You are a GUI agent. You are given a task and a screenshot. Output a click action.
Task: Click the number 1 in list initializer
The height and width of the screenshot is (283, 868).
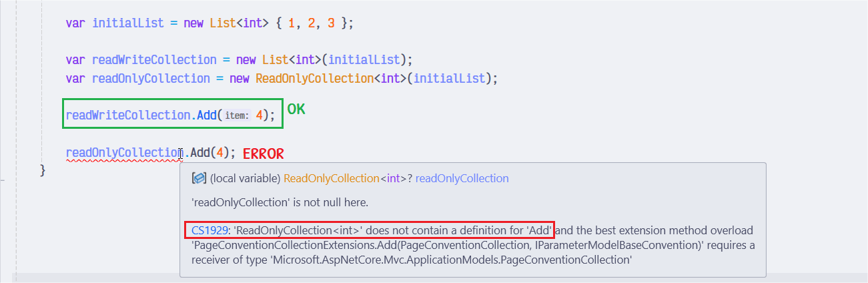pos(292,22)
